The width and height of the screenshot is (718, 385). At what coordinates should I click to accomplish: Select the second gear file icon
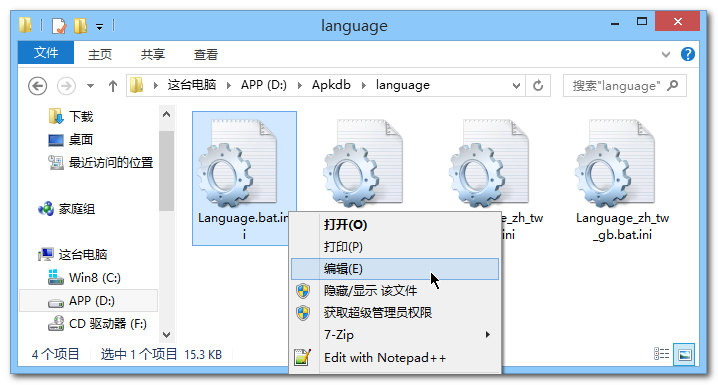(363, 163)
